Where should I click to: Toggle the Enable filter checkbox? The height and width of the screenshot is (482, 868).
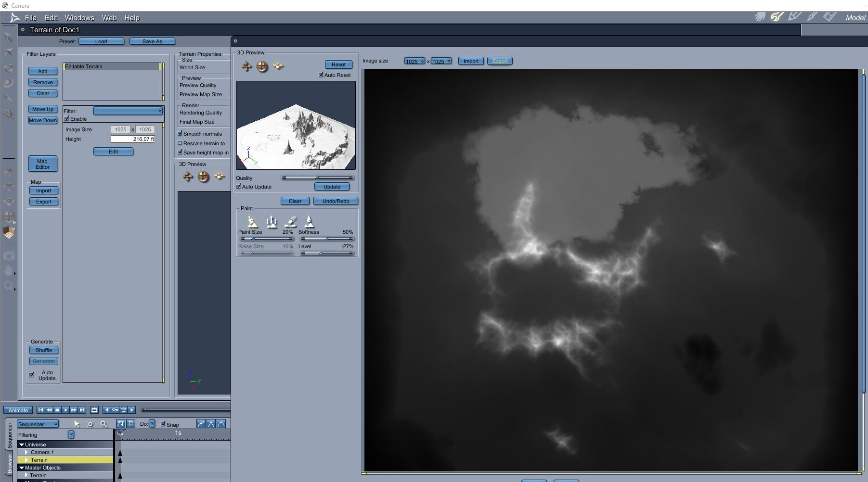(67, 118)
